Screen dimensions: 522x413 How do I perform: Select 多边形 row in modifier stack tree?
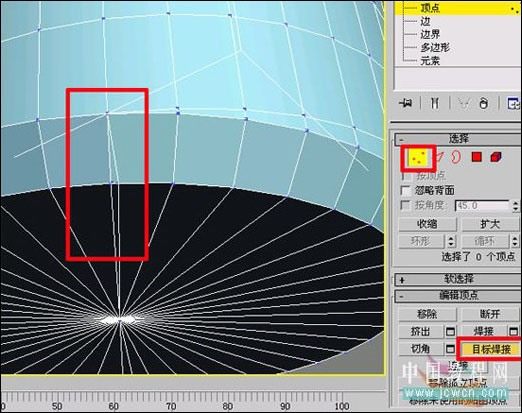click(x=435, y=48)
